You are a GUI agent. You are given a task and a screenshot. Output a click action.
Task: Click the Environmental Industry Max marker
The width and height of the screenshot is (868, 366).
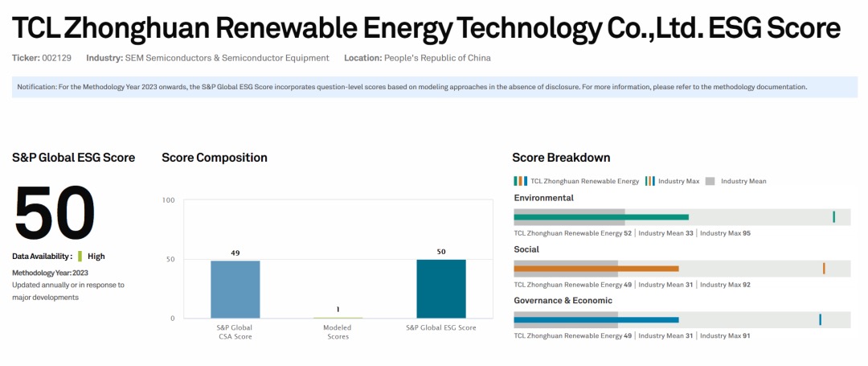[x=833, y=216]
